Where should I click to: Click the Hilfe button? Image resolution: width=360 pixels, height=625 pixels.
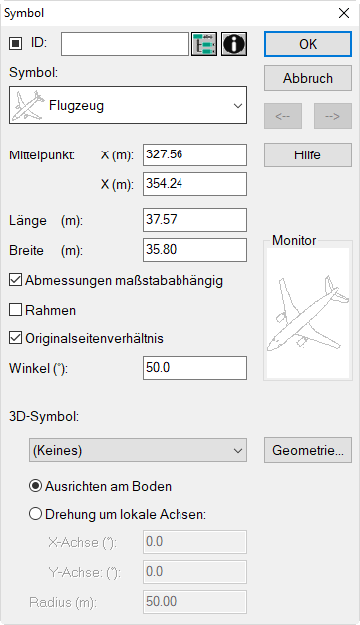coord(308,155)
